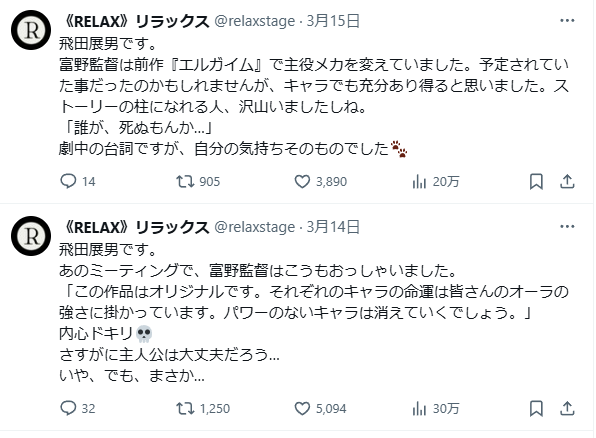Like the tweet with 3,890 likes
Viewport: 596px width, 438px height.
[321, 181]
